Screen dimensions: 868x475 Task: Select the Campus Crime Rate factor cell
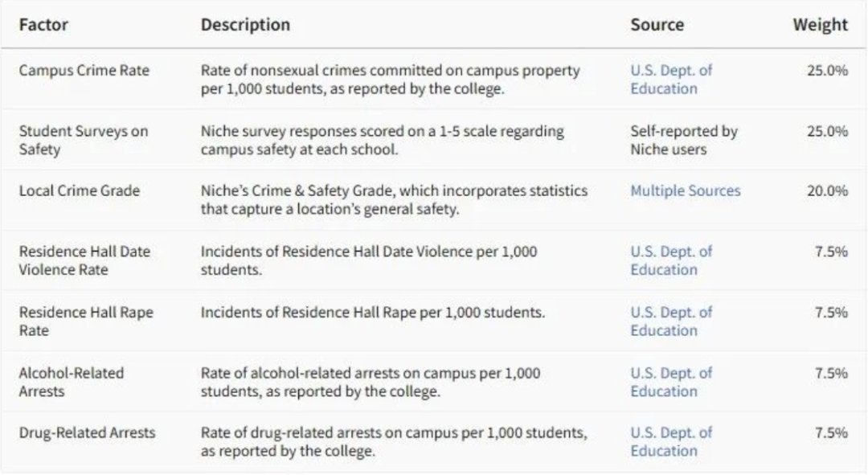[84, 70]
